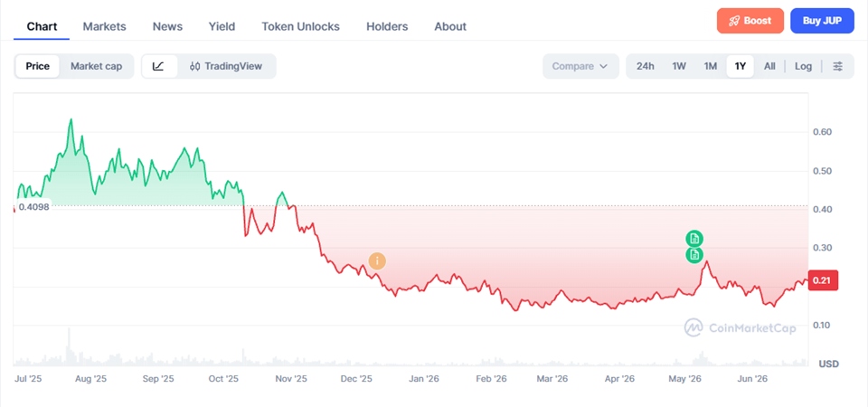
Task: Open chart settings sliders icon
Action: pos(838,66)
